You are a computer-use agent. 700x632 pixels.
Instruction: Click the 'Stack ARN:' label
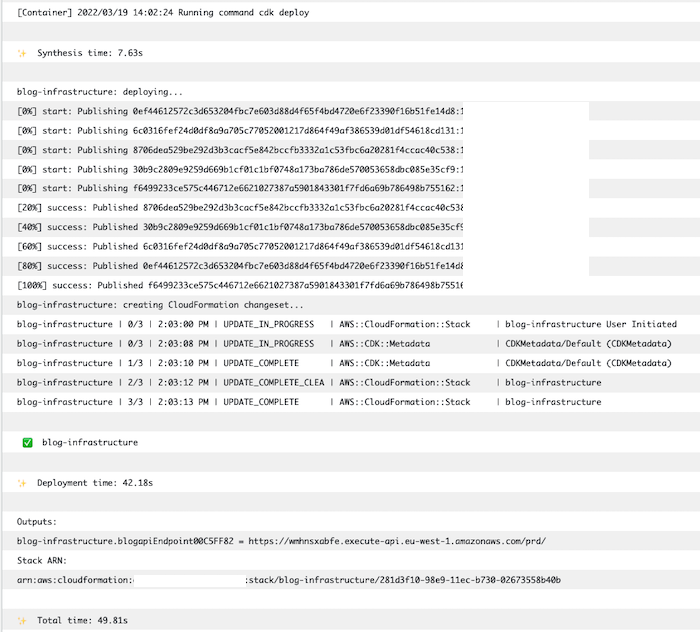coord(42,561)
